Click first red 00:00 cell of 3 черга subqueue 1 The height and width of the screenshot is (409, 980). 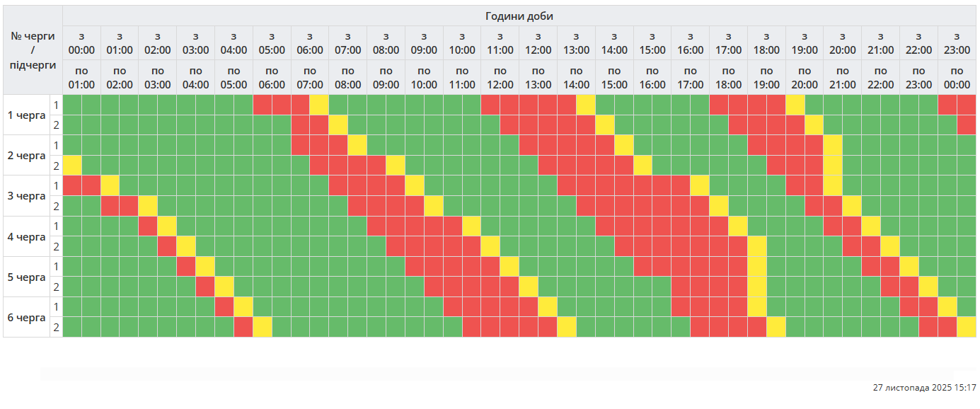[72, 185]
